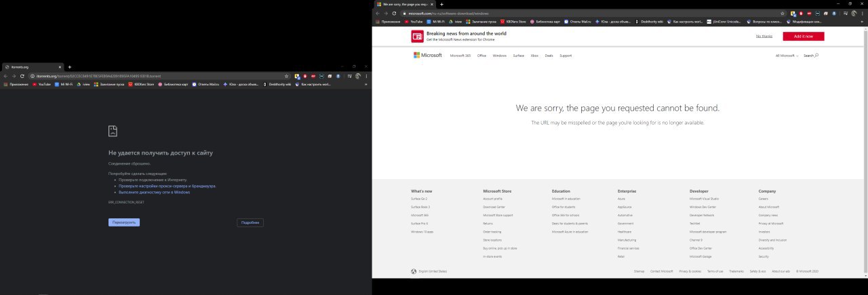Viewport: 868px width, 295px height.
Task: Expand the All Microsoft dropdown
Action: (787, 56)
